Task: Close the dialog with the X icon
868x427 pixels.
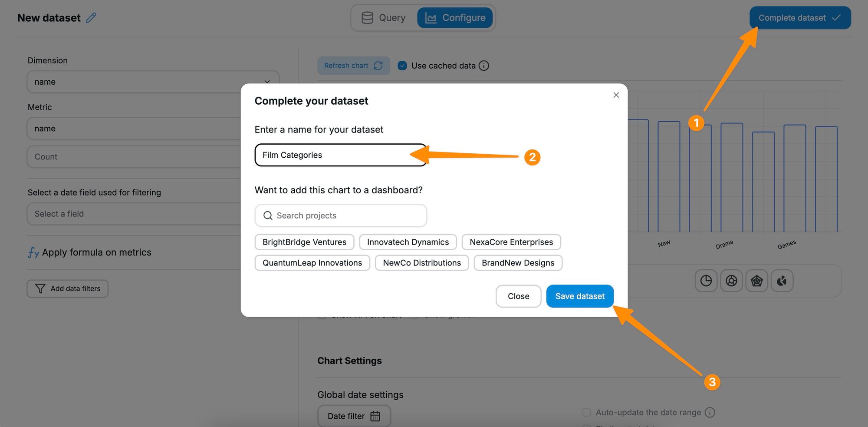Action: [616, 95]
